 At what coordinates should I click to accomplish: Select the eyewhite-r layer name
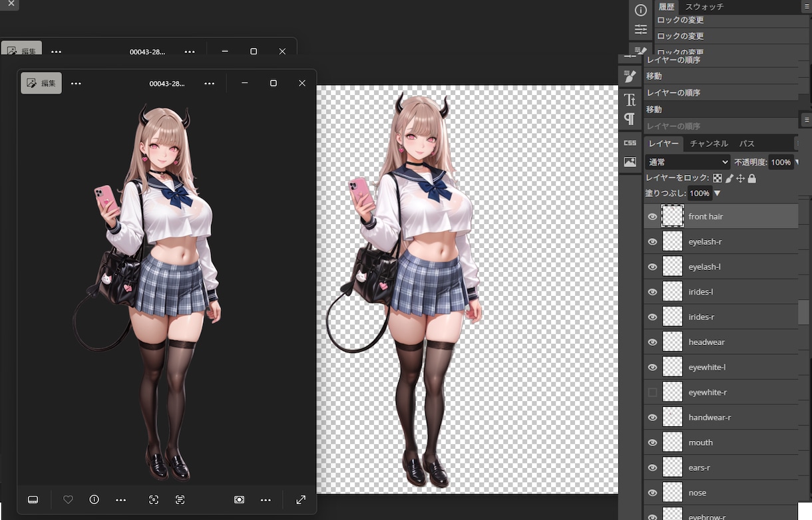point(708,392)
